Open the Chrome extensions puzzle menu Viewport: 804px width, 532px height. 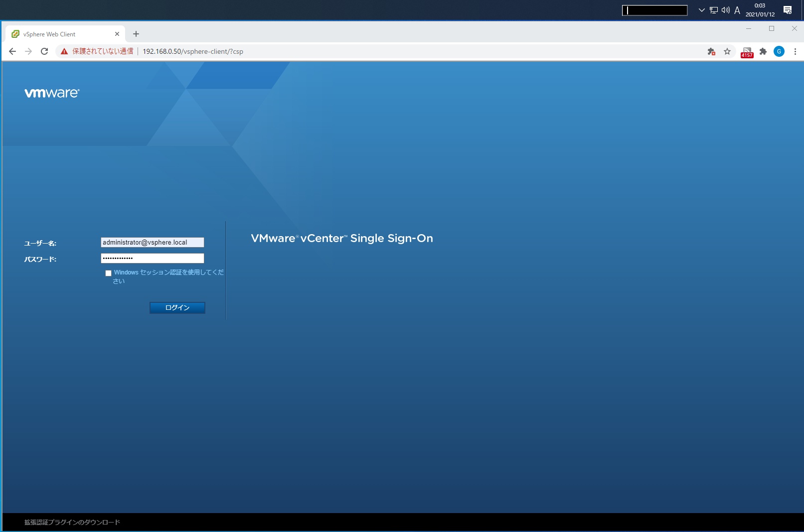click(x=763, y=51)
